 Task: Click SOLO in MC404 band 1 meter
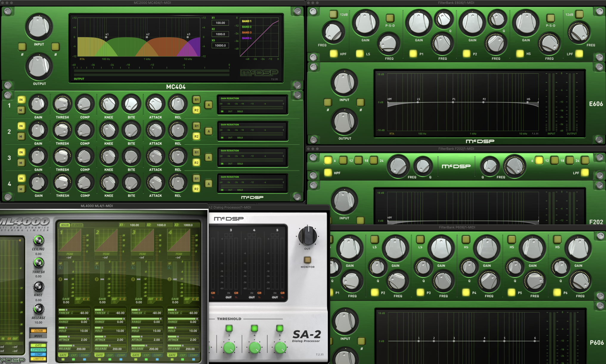point(240,111)
